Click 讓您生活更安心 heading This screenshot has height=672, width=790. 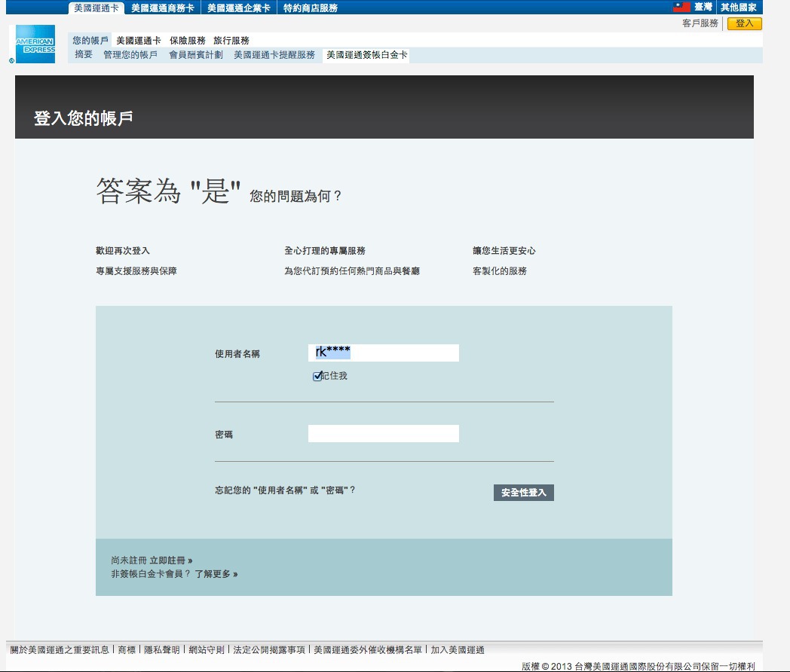tap(504, 251)
